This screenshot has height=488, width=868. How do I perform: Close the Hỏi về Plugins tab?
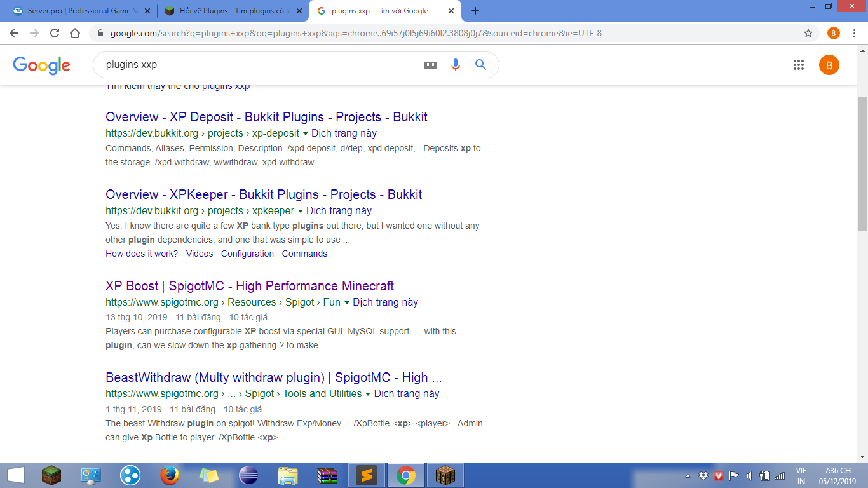[x=299, y=11]
